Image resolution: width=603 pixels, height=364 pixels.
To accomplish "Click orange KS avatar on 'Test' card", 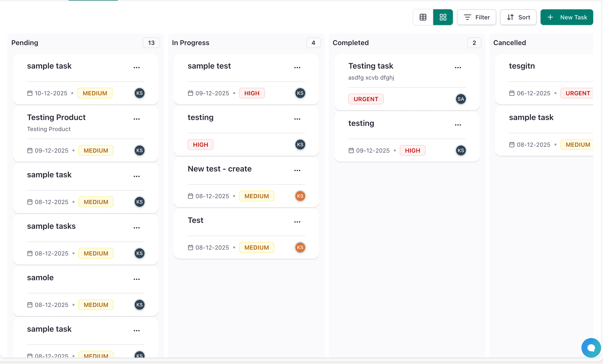I will point(300,247).
